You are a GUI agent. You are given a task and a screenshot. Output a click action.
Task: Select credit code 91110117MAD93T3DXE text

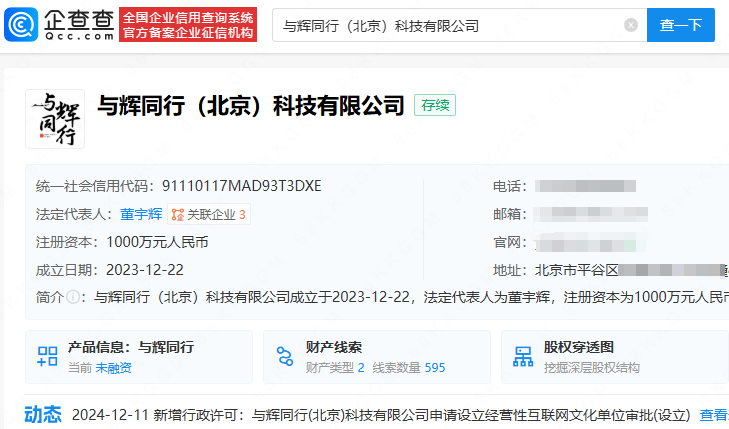[241, 186]
